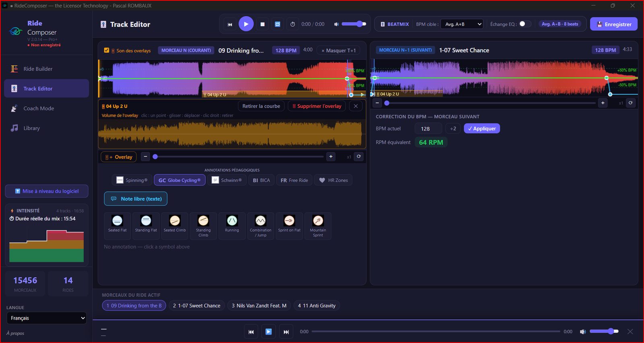The image size is (644, 343).
Task: Enable the Spinning® annotation method
Action: click(132, 180)
